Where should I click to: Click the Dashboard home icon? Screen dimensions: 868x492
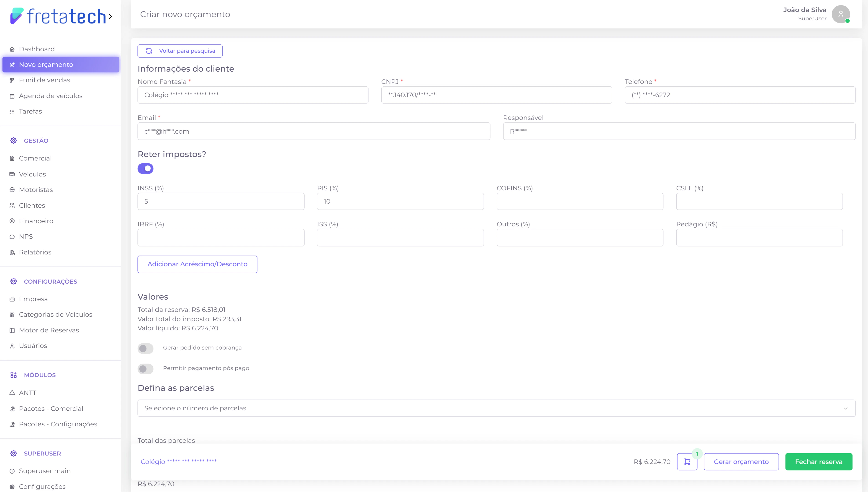pos(12,49)
